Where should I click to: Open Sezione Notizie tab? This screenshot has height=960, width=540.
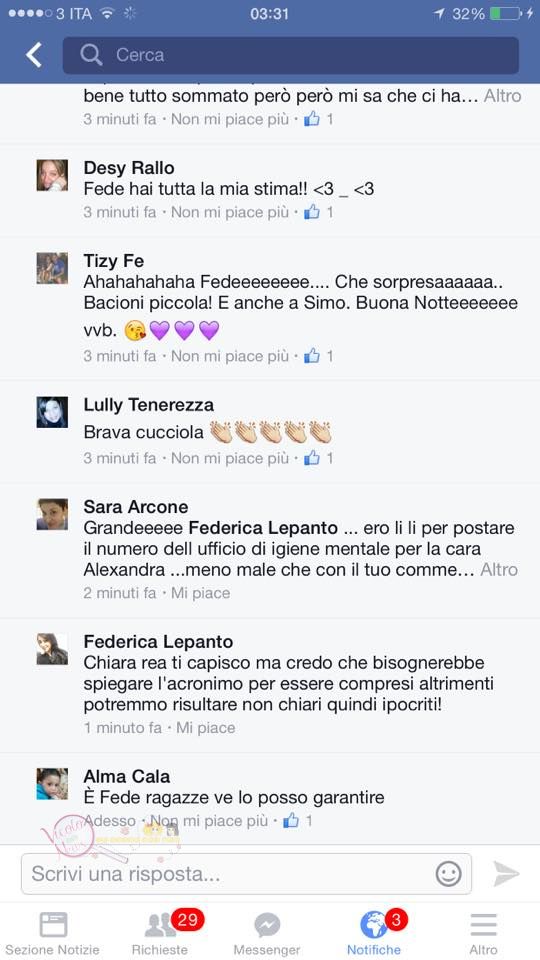click(x=53, y=934)
